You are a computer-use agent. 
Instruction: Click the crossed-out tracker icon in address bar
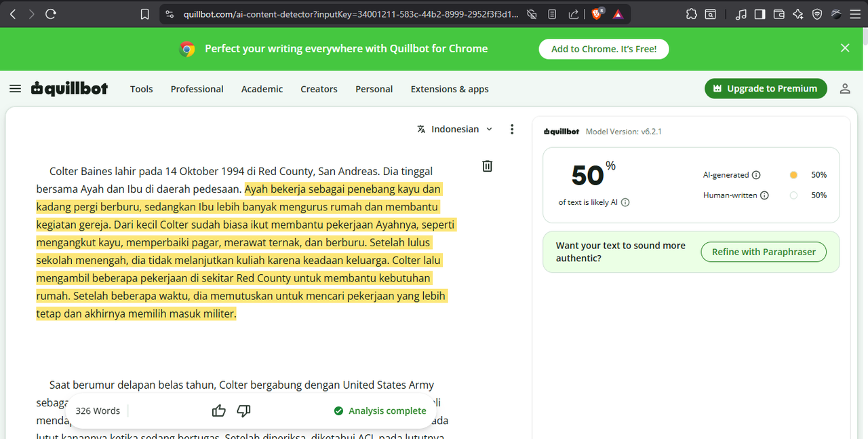click(532, 14)
